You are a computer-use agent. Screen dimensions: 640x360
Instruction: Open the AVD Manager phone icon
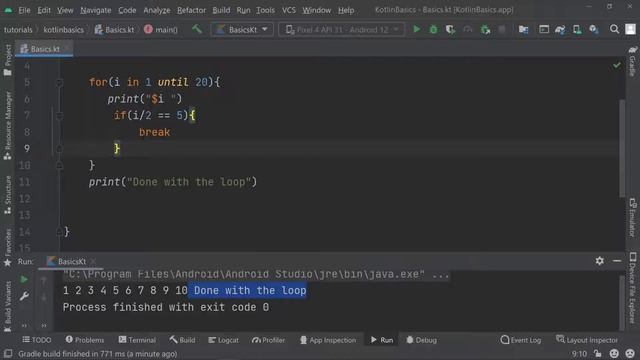click(x=577, y=29)
